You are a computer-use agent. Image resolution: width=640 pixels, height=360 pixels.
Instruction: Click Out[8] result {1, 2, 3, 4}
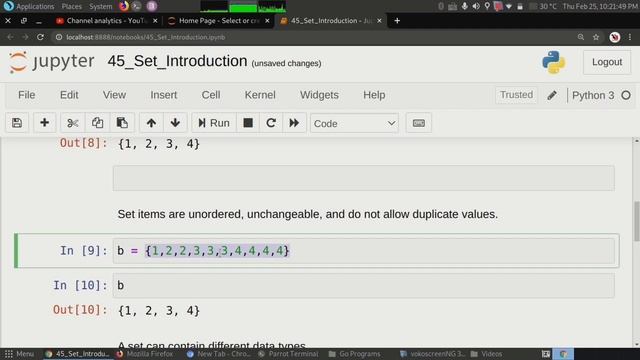[159, 144]
